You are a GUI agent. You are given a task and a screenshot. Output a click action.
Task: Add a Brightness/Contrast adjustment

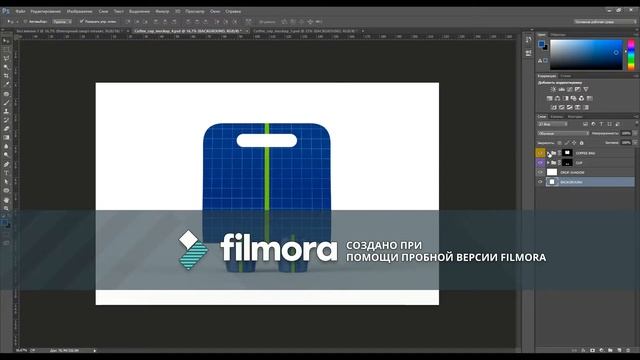click(553, 89)
